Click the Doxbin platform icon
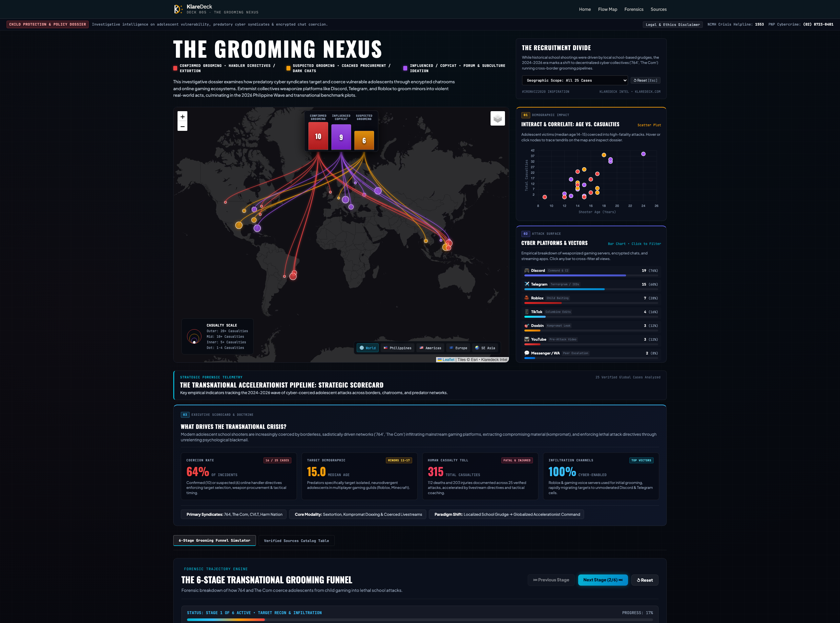Viewport: 840px width, 623px height. click(x=526, y=326)
